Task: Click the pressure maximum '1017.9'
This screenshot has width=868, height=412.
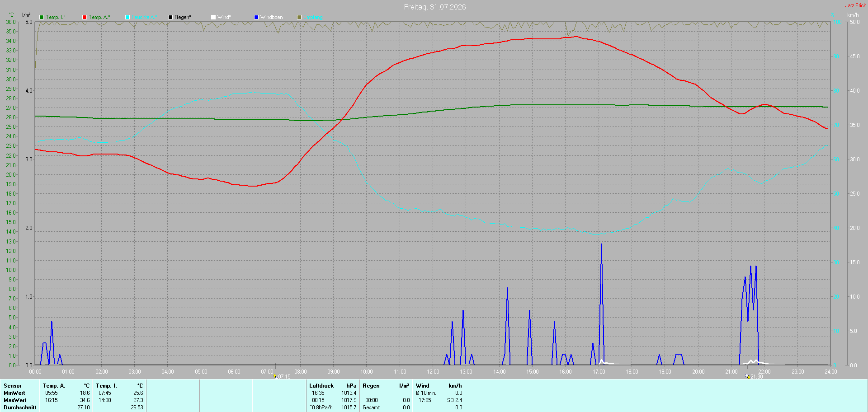Action: click(x=349, y=400)
